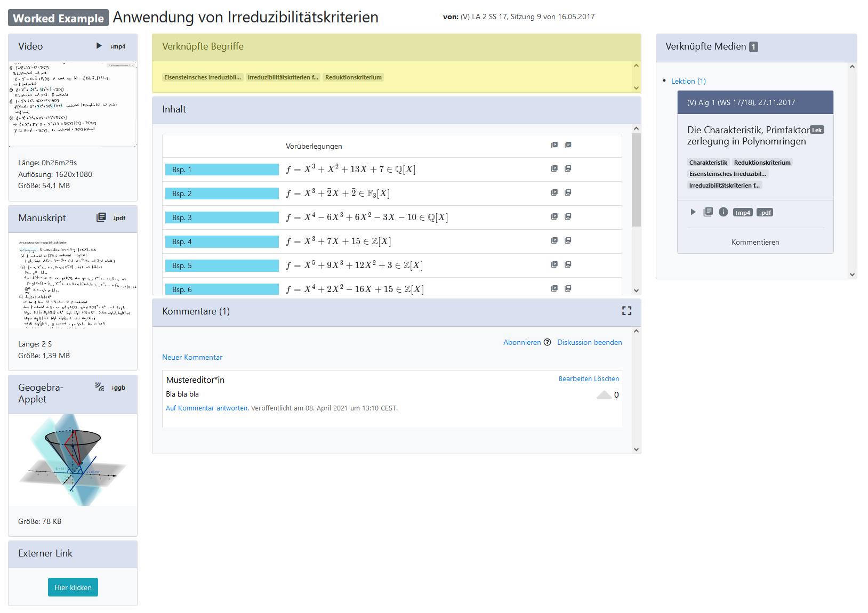The image size is (868, 613).
Task: Open the Geogebra applet thumbnail
Action: (x=73, y=459)
